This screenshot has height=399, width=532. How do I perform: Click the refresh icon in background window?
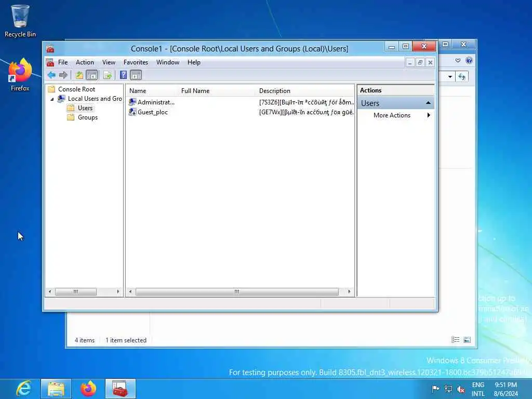pos(462,77)
